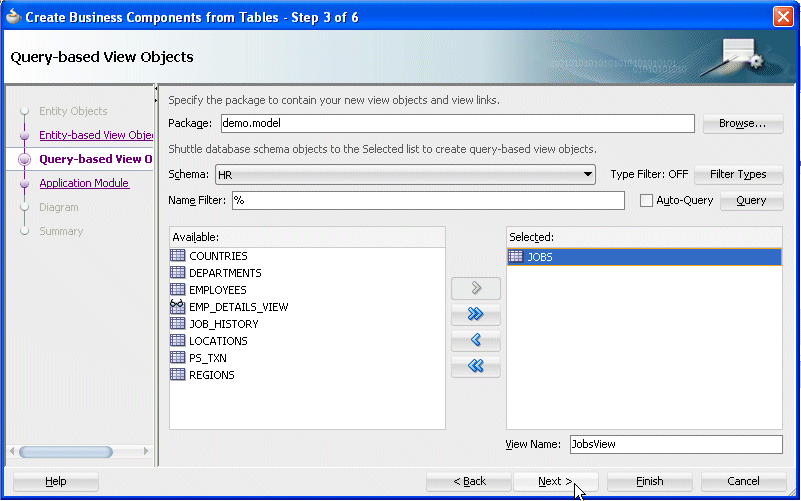The image size is (801, 501).
Task: Select EMPLOYEES in Available list
Action: click(x=218, y=290)
